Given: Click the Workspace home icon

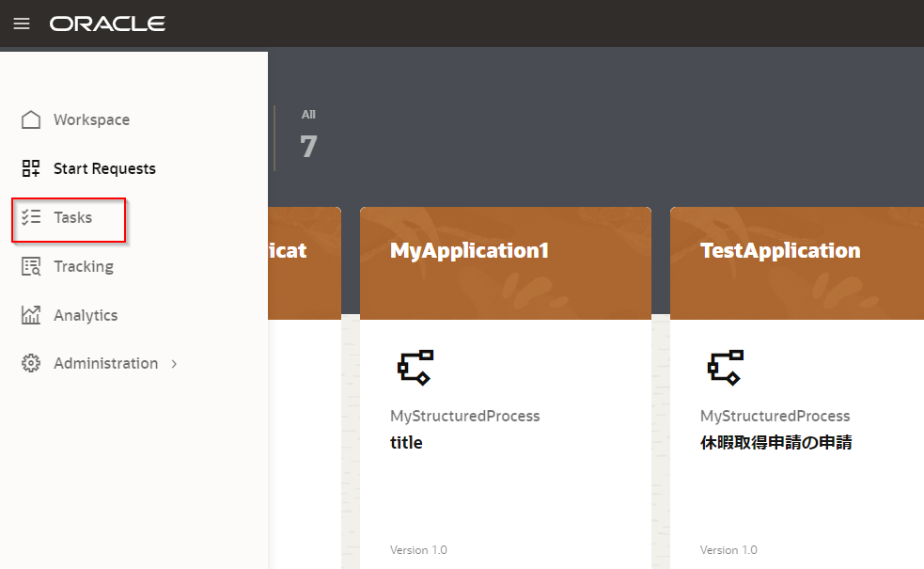Looking at the screenshot, I should [31, 119].
